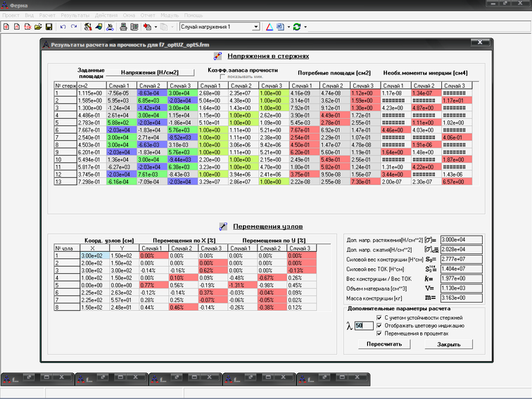Image resolution: width=532 pixels, height=399 pixels.
Task: Click the open folder icon
Action: click(x=38, y=27)
